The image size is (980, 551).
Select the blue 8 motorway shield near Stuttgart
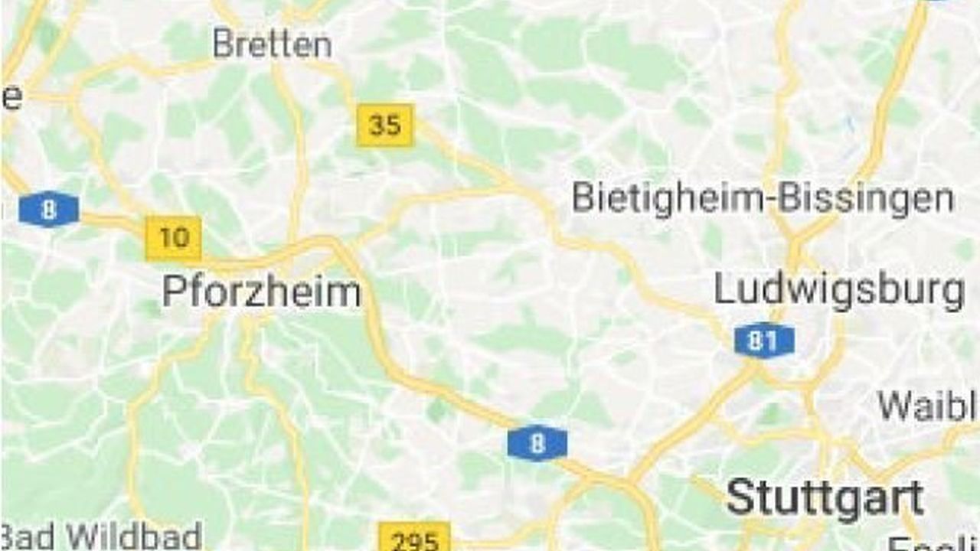[537, 444]
